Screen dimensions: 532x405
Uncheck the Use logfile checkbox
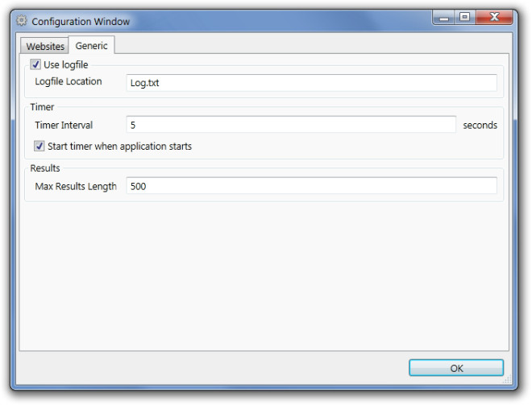tap(35, 64)
